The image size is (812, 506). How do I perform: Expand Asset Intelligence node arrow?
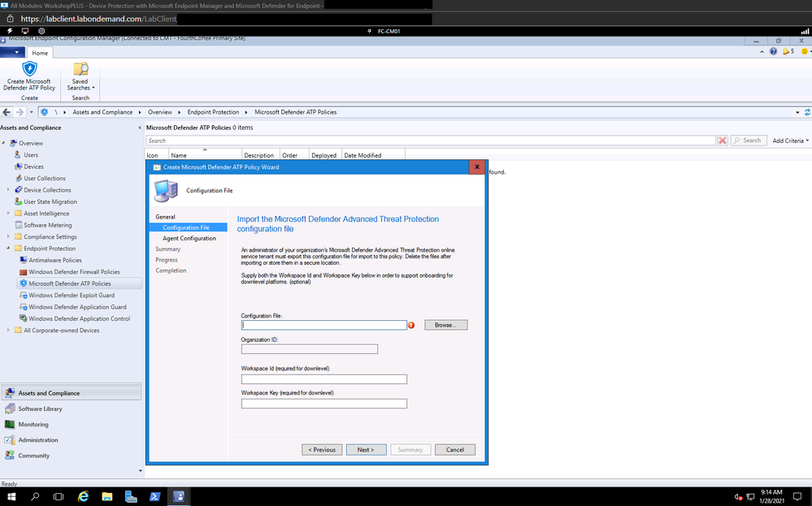[8, 213]
